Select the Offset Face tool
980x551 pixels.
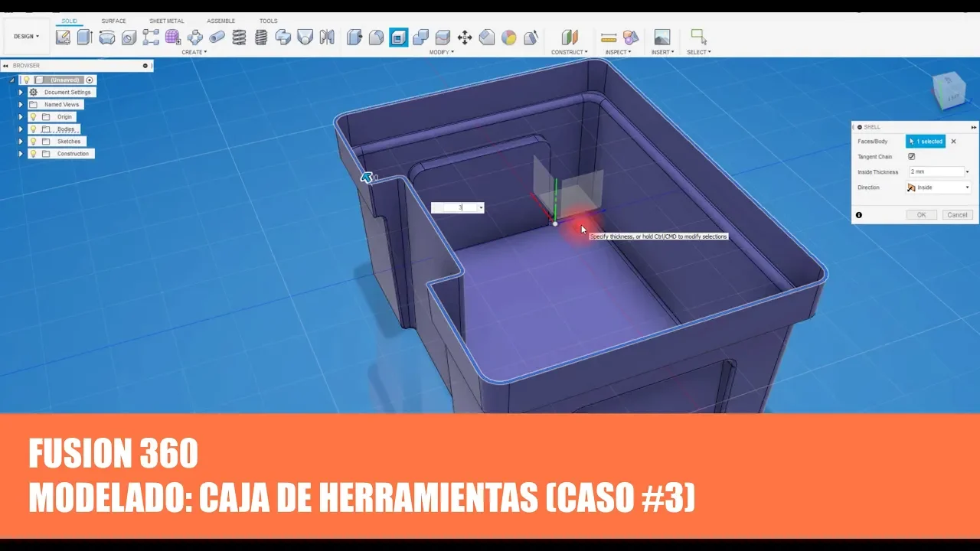[x=443, y=37]
